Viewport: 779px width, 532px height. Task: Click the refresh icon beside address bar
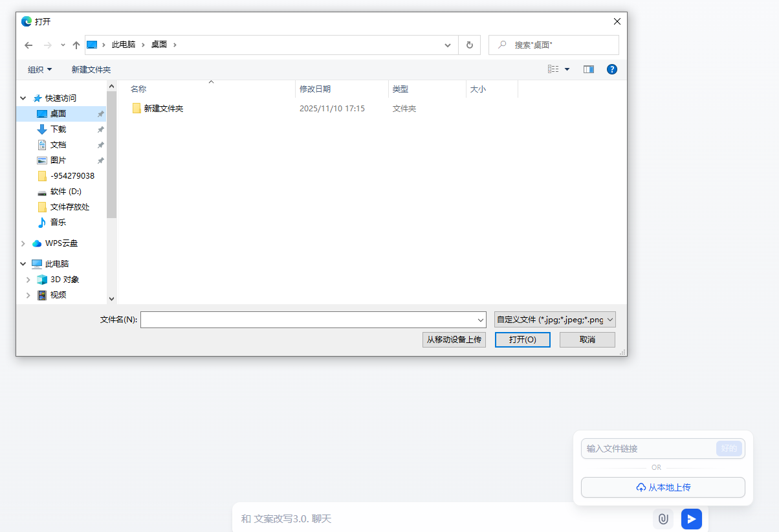coord(469,45)
